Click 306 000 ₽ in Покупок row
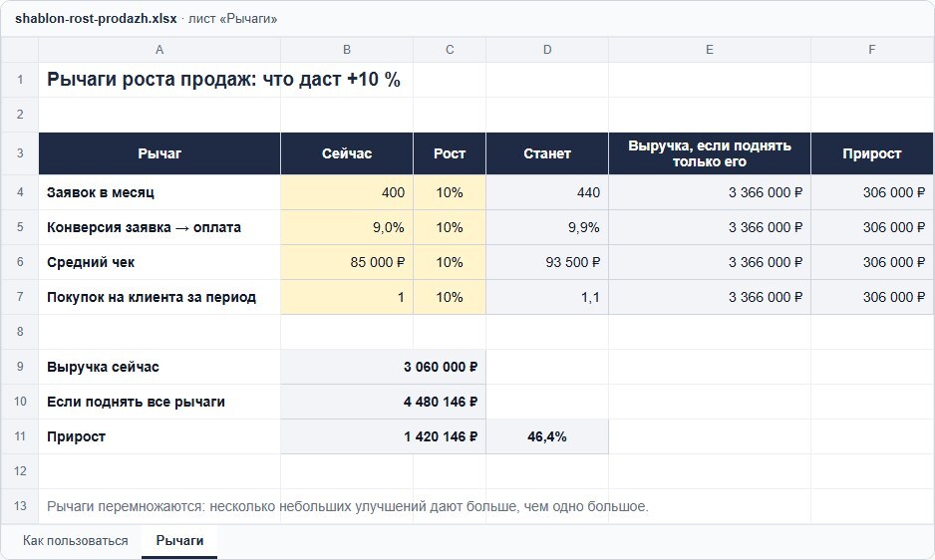The width and height of the screenshot is (935, 560). point(872,297)
